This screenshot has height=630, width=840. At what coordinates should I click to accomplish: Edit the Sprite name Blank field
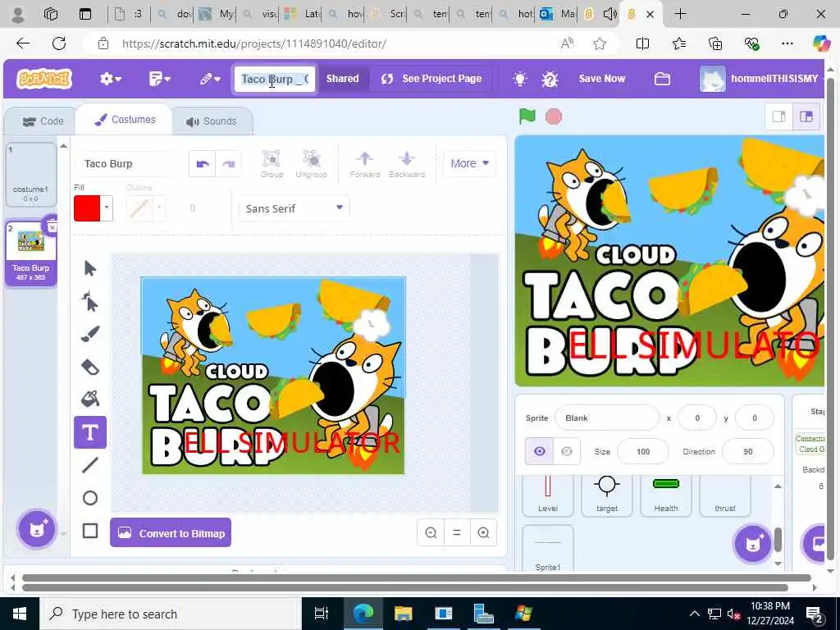[x=606, y=418]
